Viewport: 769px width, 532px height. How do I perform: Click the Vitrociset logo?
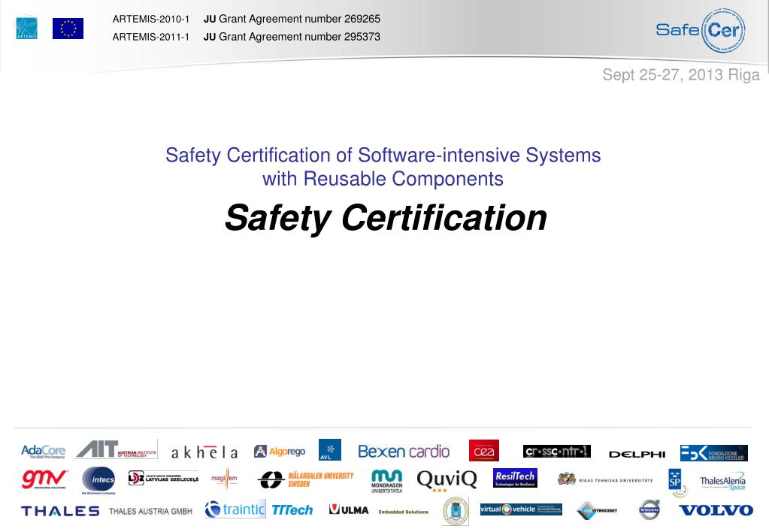597,510
